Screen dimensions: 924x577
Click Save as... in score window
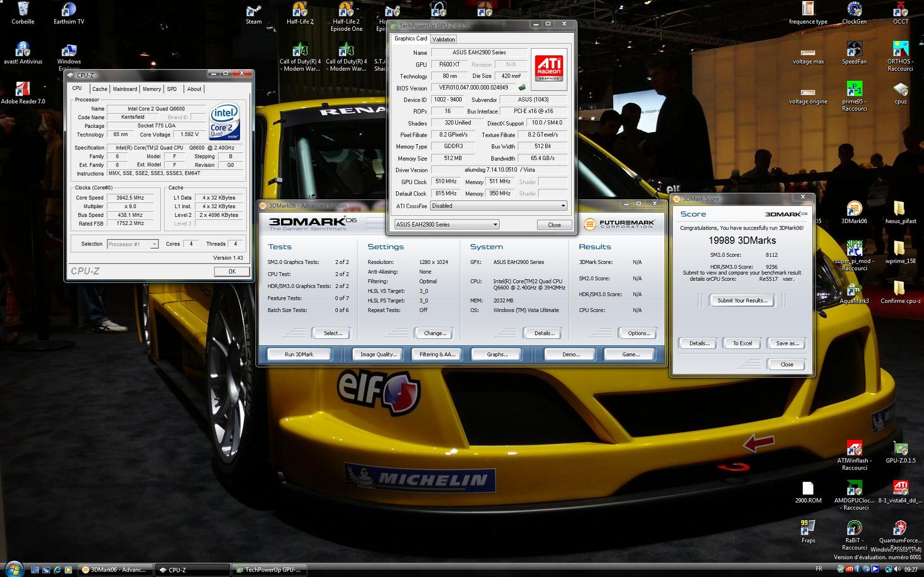click(787, 343)
